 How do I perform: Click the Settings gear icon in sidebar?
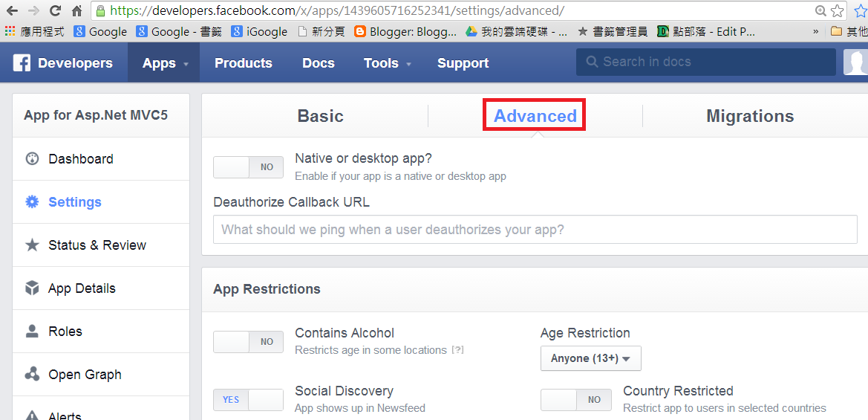tap(32, 202)
